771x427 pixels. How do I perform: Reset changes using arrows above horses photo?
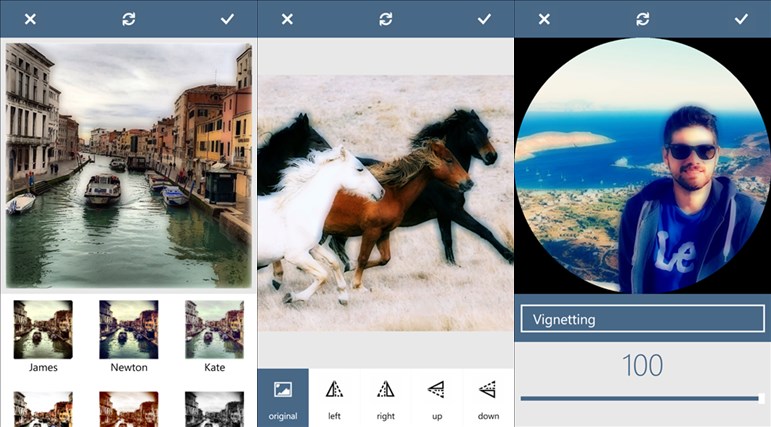385,19
